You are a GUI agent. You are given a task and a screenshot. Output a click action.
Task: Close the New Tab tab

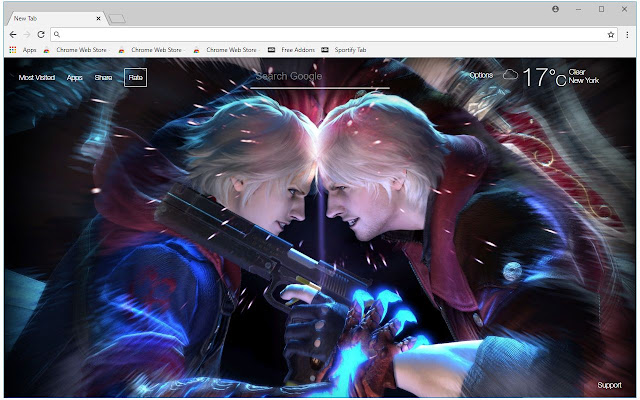pos(98,18)
